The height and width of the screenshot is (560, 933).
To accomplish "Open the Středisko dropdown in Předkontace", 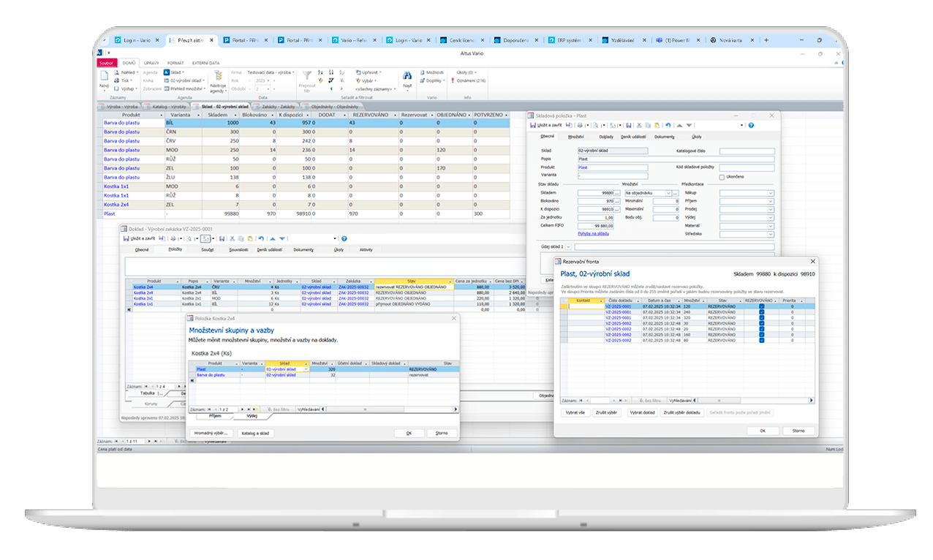I will click(x=770, y=234).
